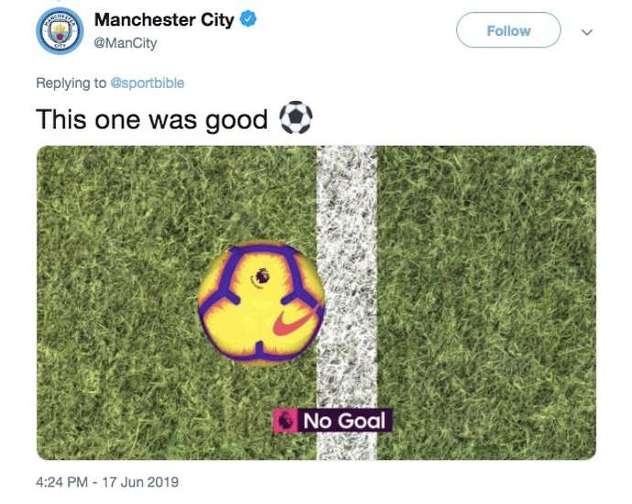Click the Nike swoosh on the ball
Image resolution: width=632 pixels, height=504 pixels.
tap(294, 321)
